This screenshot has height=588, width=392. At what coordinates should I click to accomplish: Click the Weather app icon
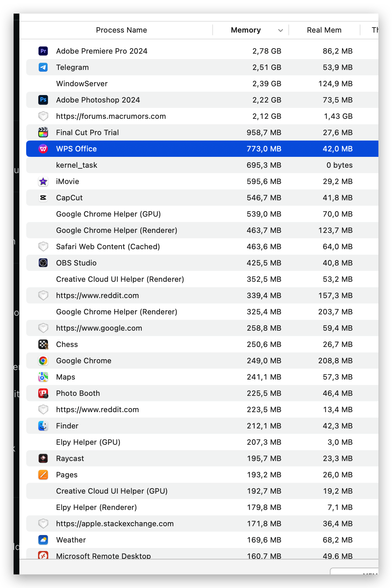point(43,540)
